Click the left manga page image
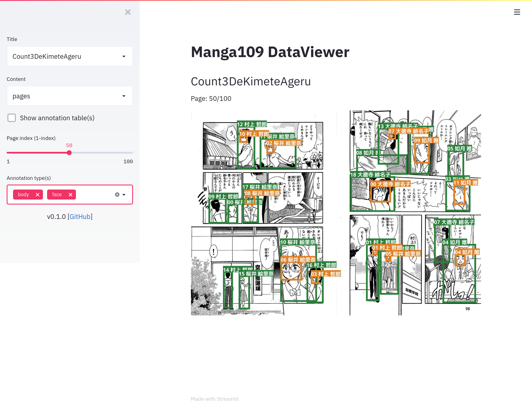The height and width of the screenshot is (406, 532). pos(263,213)
